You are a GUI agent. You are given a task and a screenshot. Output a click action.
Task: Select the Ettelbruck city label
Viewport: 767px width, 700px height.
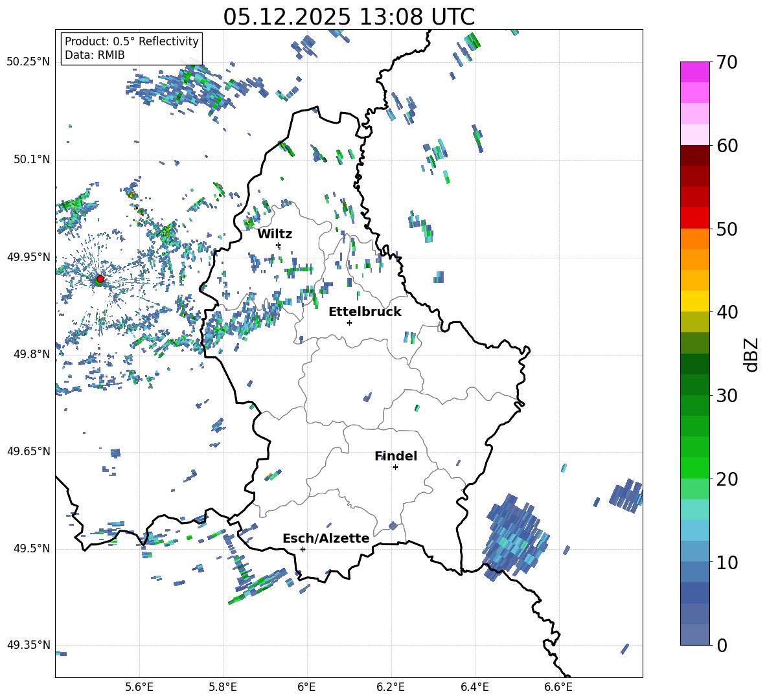[365, 311]
